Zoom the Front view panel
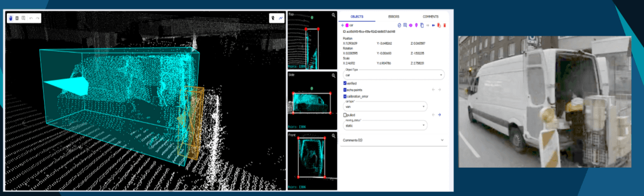This screenshot has height=196, width=644. (x=333, y=136)
